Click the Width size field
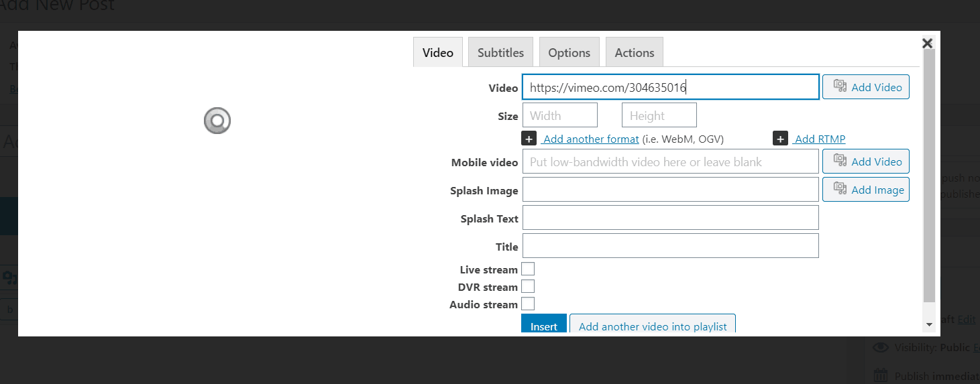This screenshot has width=980, height=384. pyautogui.click(x=560, y=115)
